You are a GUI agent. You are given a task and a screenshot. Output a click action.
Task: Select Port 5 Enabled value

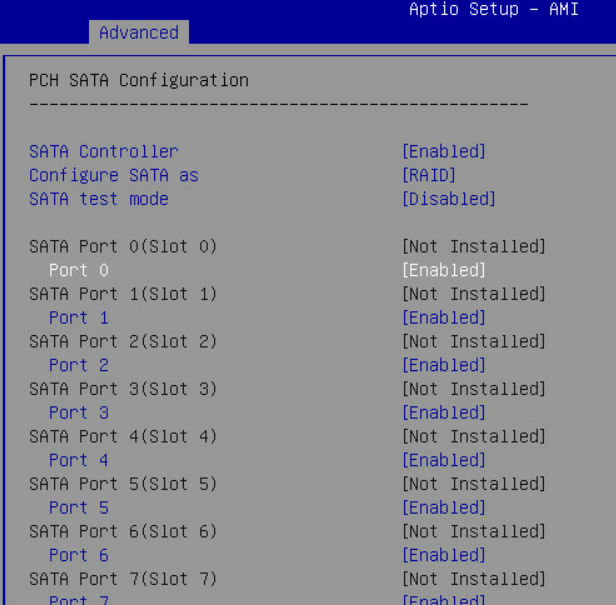(x=443, y=508)
